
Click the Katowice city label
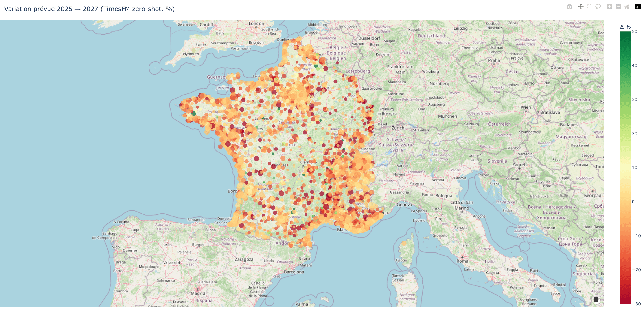580,60
